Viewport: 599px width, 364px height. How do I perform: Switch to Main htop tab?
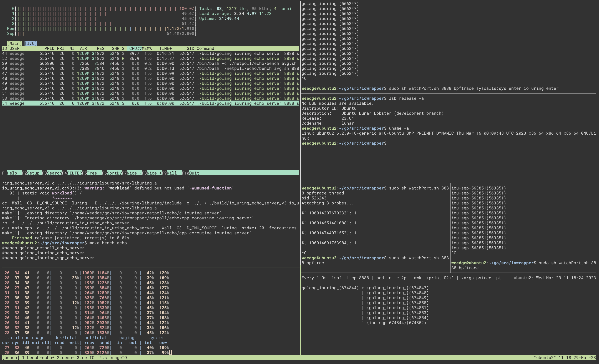click(15, 43)
